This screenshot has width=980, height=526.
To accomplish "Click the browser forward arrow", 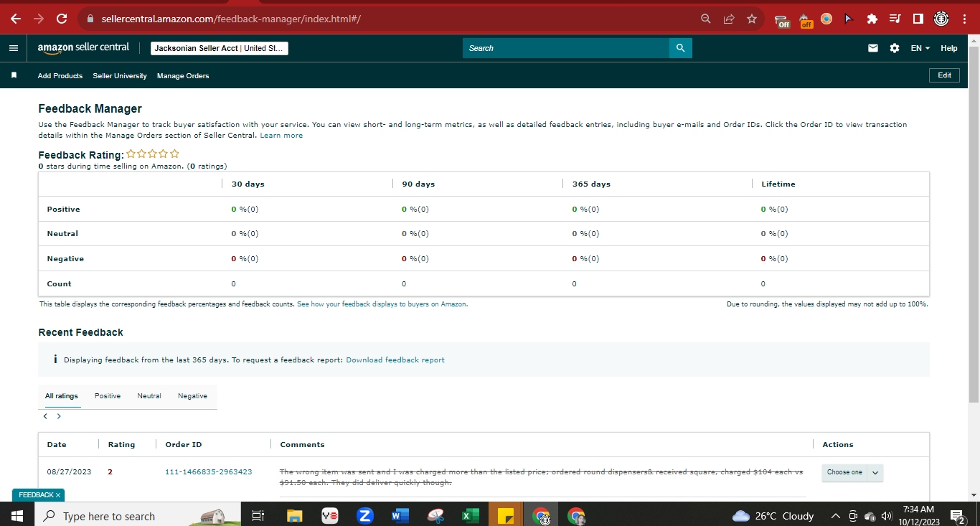I will (39, 19).
